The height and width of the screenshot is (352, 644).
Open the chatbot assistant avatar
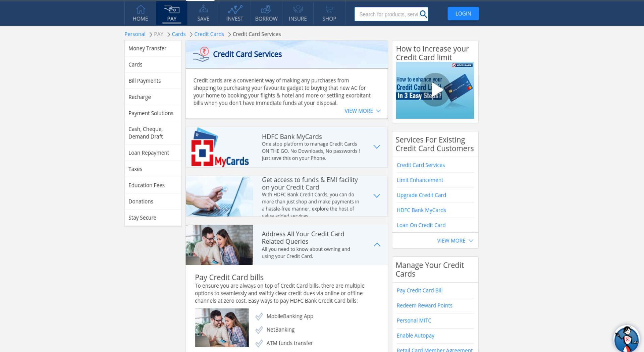[626, 339]
